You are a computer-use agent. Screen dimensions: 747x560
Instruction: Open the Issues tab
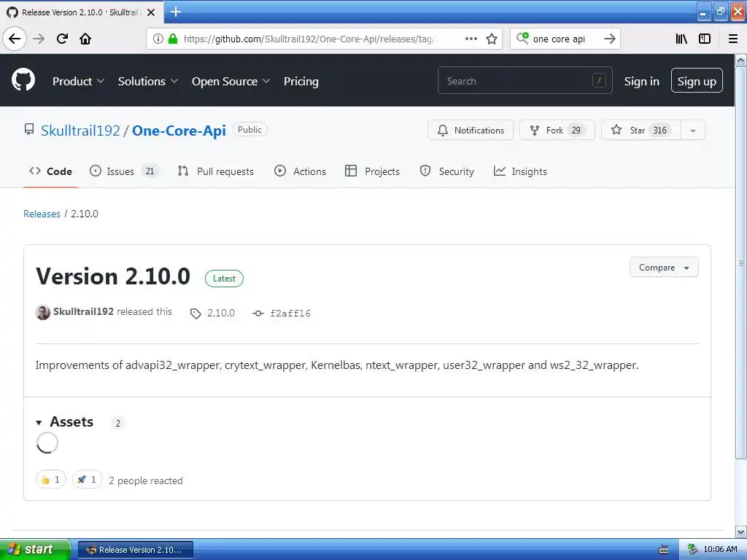pyautogui.click(x=124, y=171)
